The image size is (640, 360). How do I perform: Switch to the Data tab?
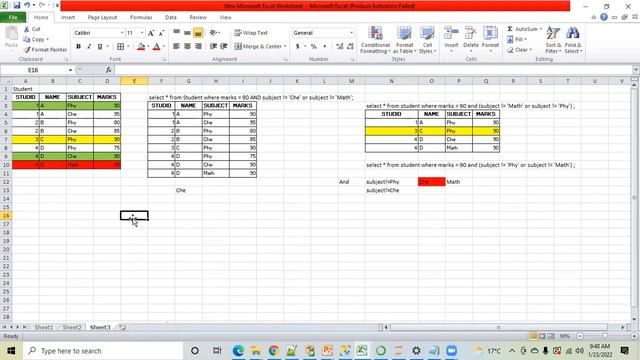171,18
